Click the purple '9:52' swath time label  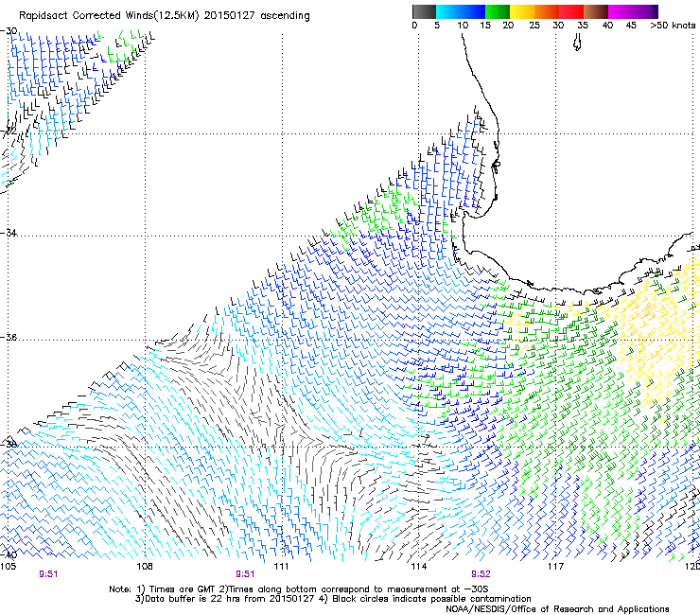pos(481,574)
